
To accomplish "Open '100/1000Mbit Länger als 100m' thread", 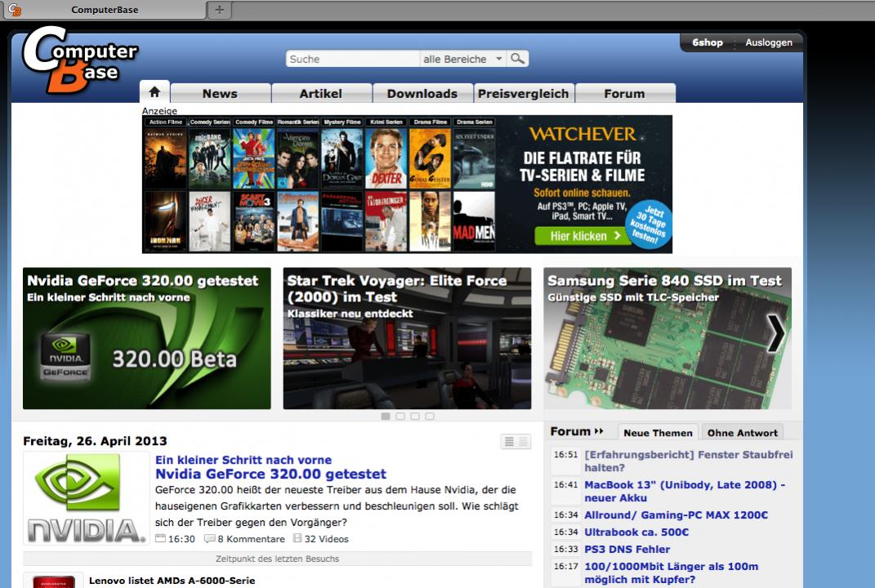I will point(672,573).
